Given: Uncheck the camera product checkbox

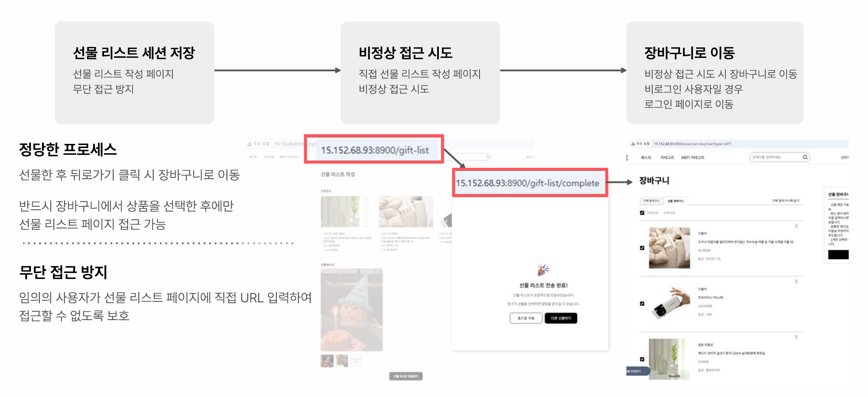Looking at the screenshot, I should tap(642, 303).
